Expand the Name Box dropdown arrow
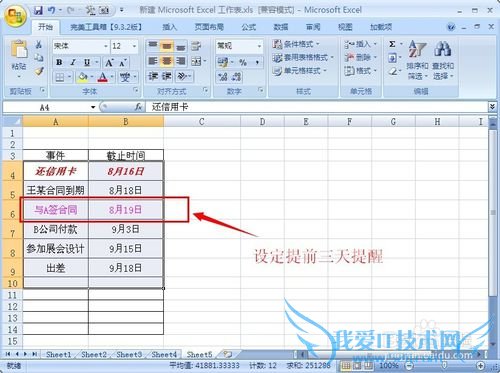The height and width of the screenshot is (373, 500). click(93, 107)
